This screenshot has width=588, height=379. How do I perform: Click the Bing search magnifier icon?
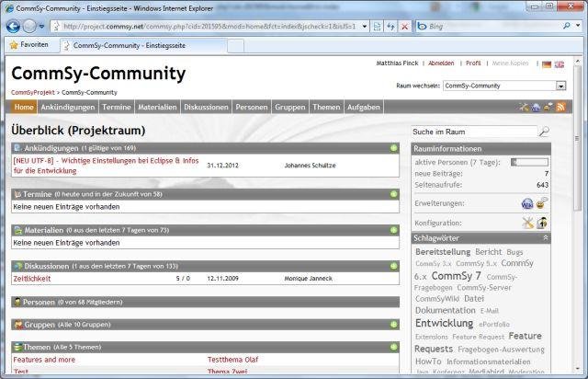pyautogui.click(x=566, y=26)
